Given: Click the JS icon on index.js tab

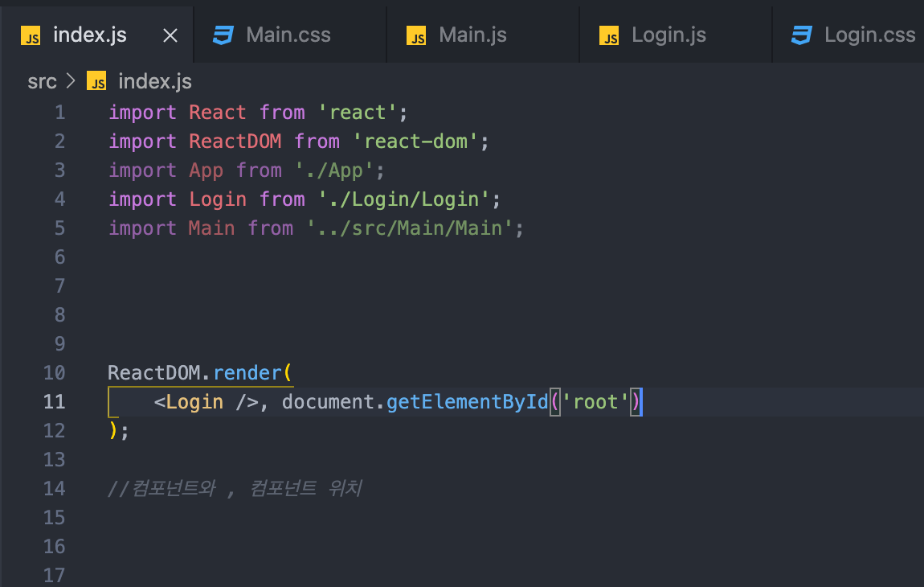Looking at the screenshot, I should (31, 35).
